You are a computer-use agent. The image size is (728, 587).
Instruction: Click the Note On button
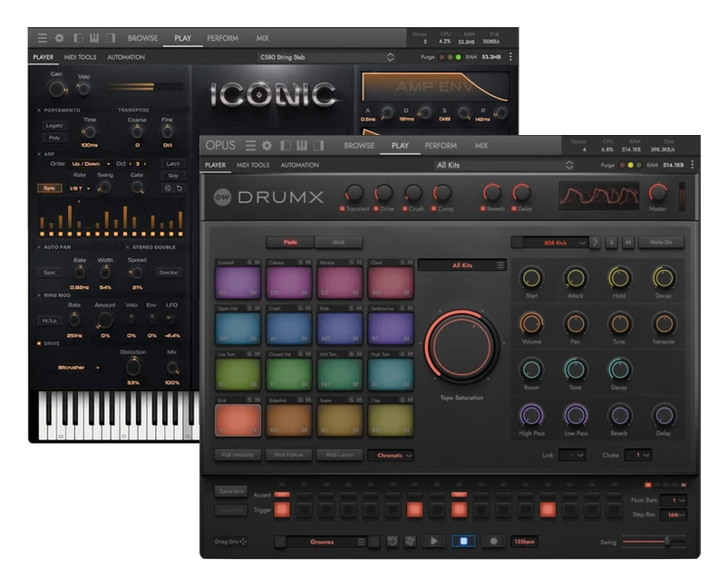661,242
